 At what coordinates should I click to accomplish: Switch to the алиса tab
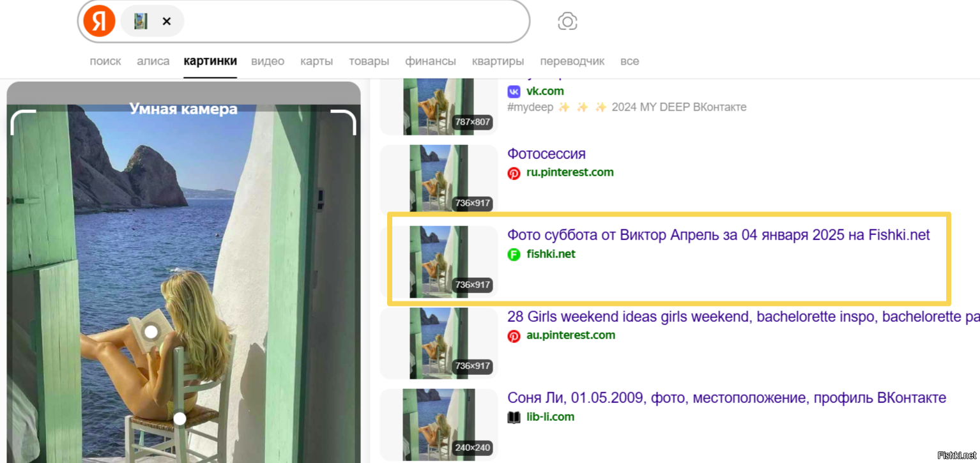coord(153,61)
